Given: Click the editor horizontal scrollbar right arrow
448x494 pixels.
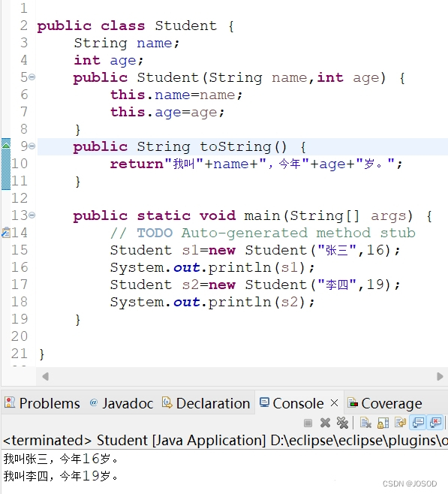Looking at the screenshot, I should click(x=440, y=376).
